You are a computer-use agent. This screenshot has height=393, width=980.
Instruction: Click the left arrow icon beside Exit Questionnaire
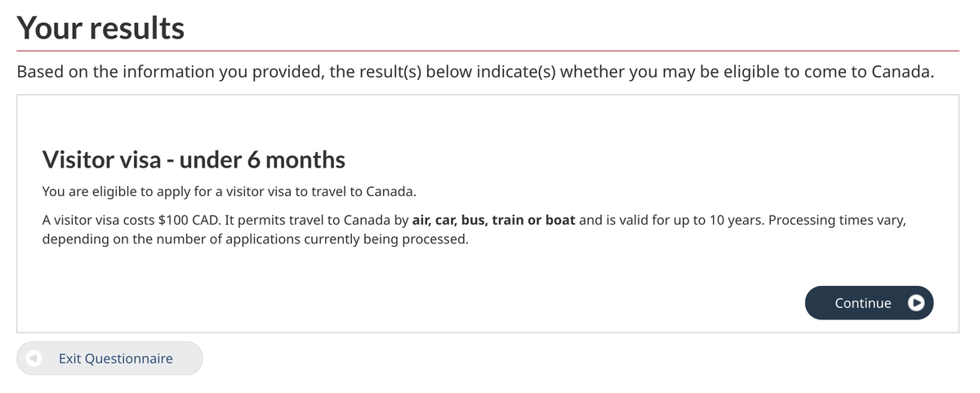33,358
